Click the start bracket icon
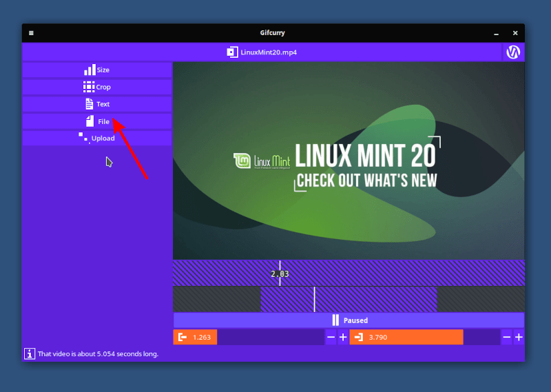Screen dimensions: 551x392 click(183, 337)
